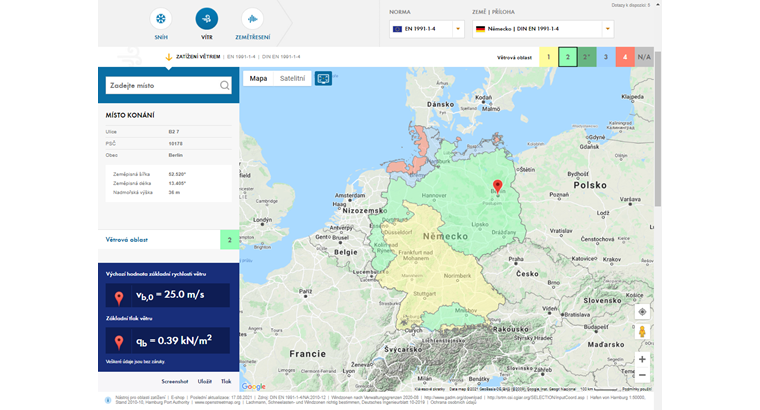Click Ulice value B2 7
760x410 pixels.
(174, 132)
